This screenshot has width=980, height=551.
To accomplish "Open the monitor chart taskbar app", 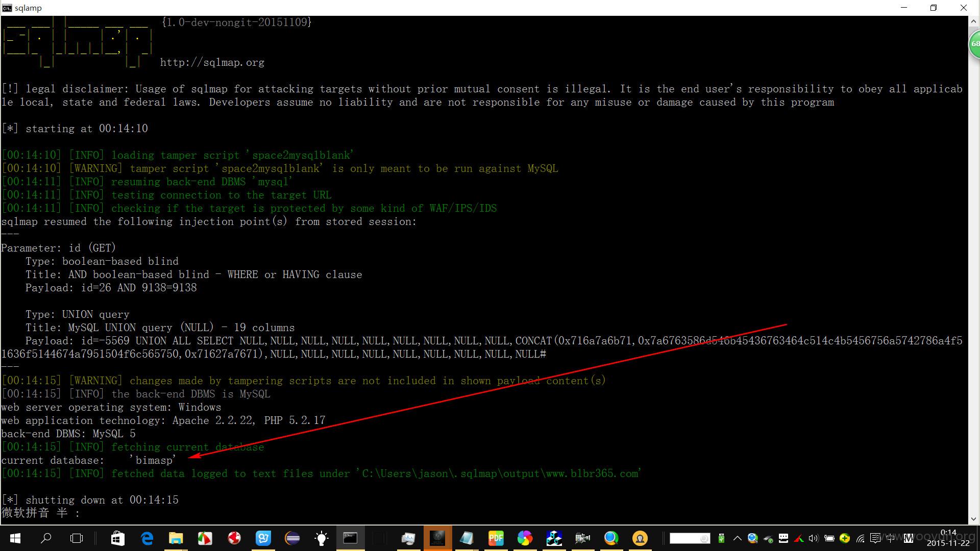I will 408,538.
